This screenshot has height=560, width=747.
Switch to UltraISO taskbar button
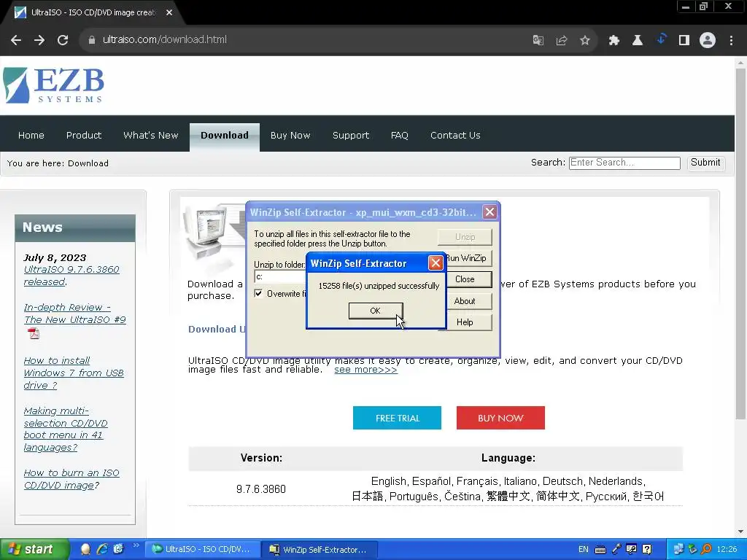pyautogui.click(x=202, y=549)
